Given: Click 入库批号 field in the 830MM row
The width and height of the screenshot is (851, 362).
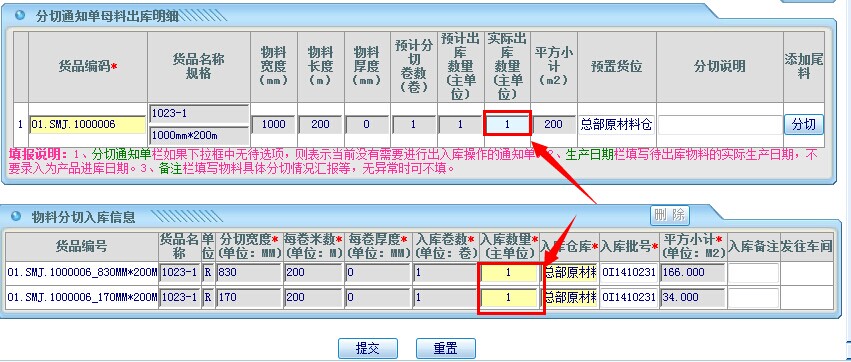Looking at the screenshot, I should click(x=629, y=272).
